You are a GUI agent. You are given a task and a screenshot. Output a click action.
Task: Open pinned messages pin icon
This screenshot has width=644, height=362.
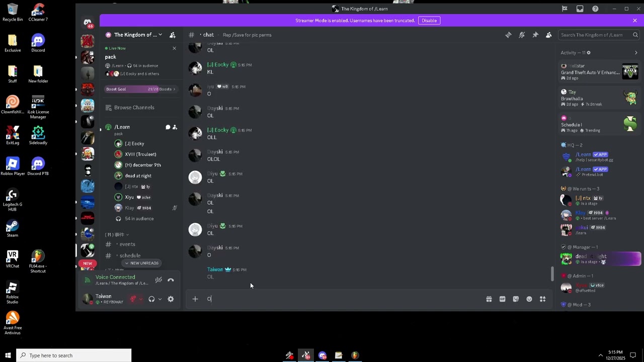coord(535,35)
